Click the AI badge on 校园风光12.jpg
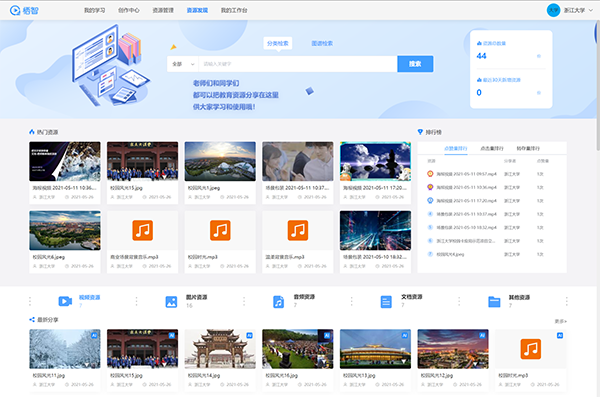This screenshot has width=600, height=397. coord(483,335)
